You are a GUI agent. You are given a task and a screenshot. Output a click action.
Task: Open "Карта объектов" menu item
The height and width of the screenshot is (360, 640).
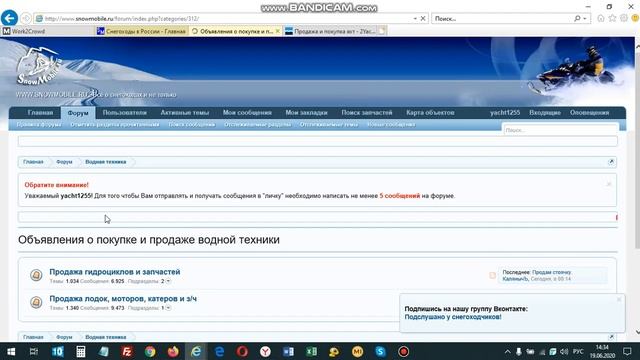coord(430,113)
